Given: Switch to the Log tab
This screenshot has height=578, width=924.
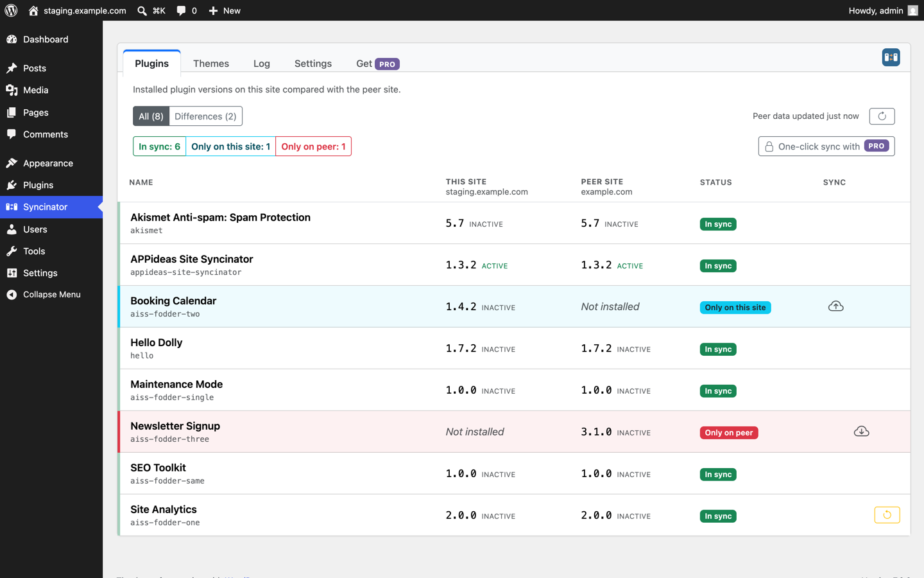Looking at the screenshot, I should point(262,64).
